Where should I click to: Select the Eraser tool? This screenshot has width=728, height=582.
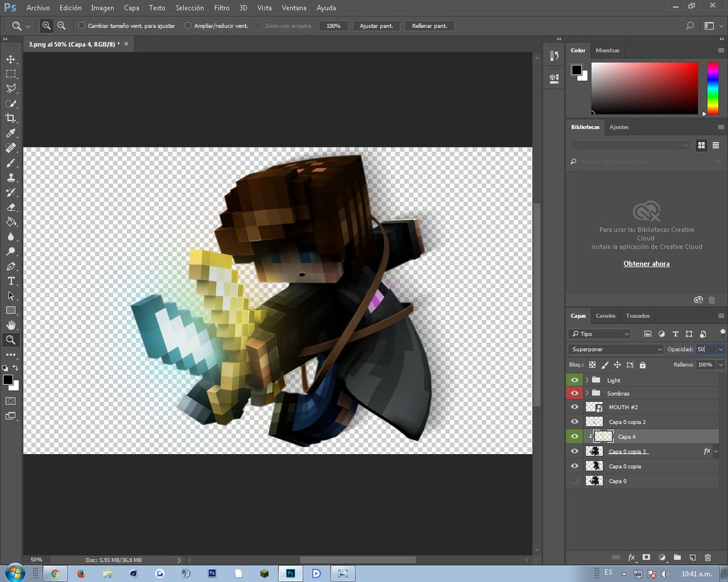(11, 207)
